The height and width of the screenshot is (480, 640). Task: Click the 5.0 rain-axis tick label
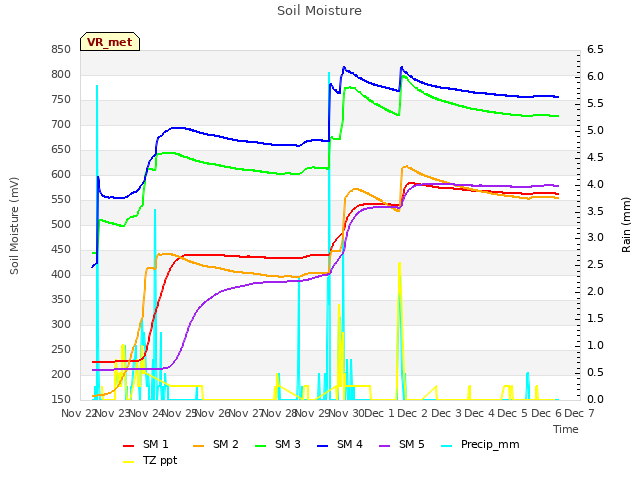pyautogui.click(x=595, y=131)
